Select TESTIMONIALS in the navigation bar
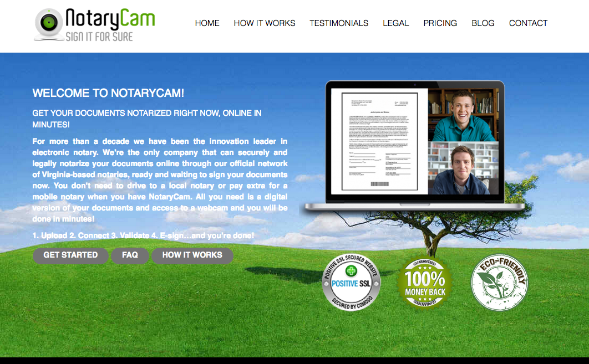 tap(339, 23)
